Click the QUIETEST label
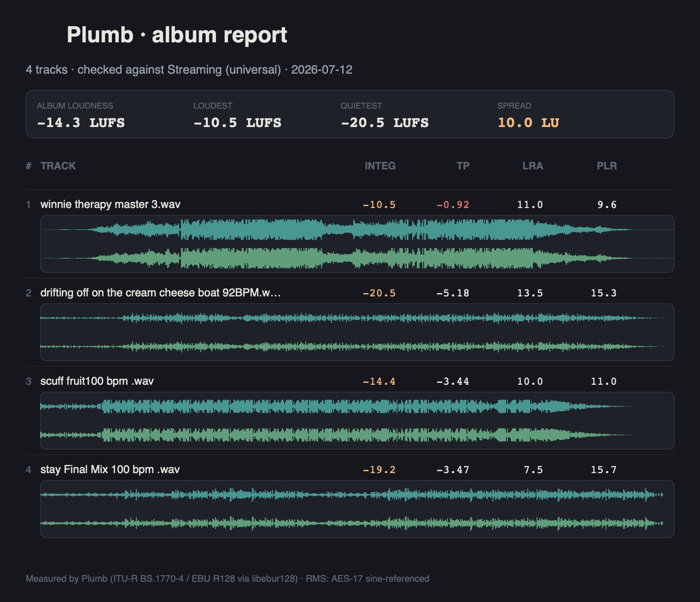Image resolution: width=700 pixels, height=602 pixels. (x=362, y=105)
